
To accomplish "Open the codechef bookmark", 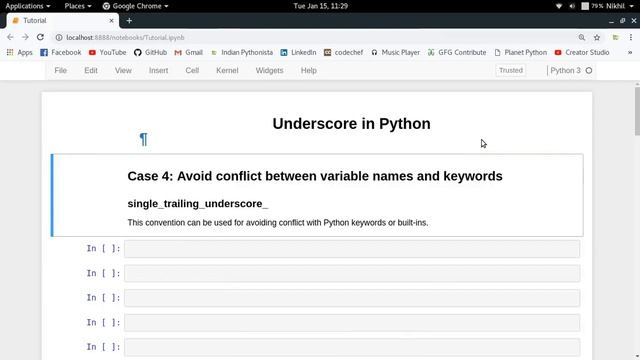I will click(x=343, y=52).
